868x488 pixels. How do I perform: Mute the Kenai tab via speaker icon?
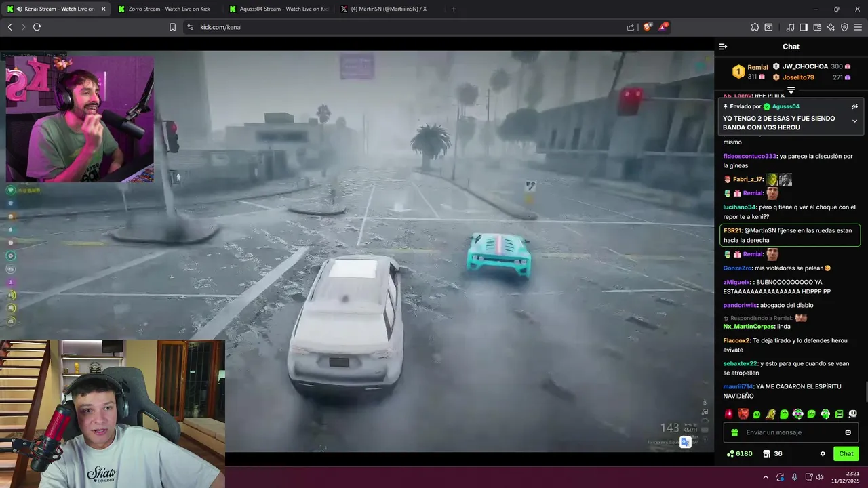[x=19, y=9]
